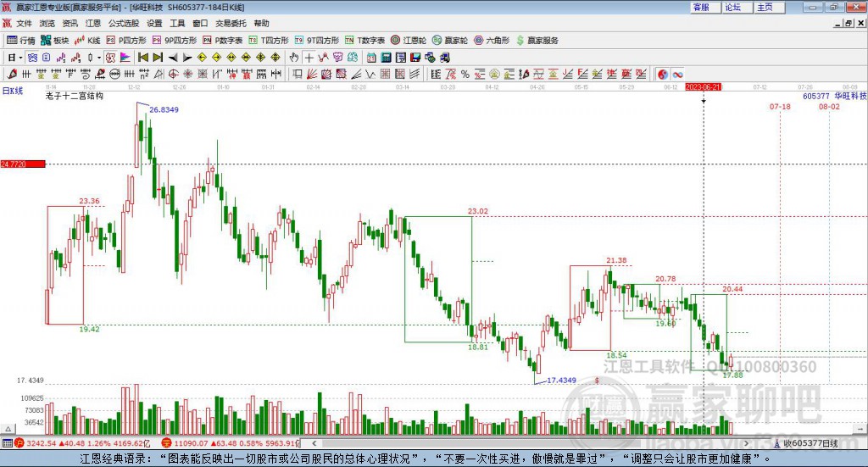This screenshot has height=467, width=868.
Task: Click the floppy disk save icon
Action: point(415,58)
